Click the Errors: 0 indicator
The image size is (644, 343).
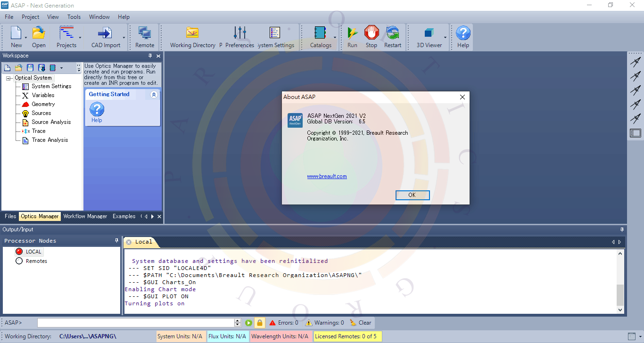pyautogui.click(x=284, y=323)
